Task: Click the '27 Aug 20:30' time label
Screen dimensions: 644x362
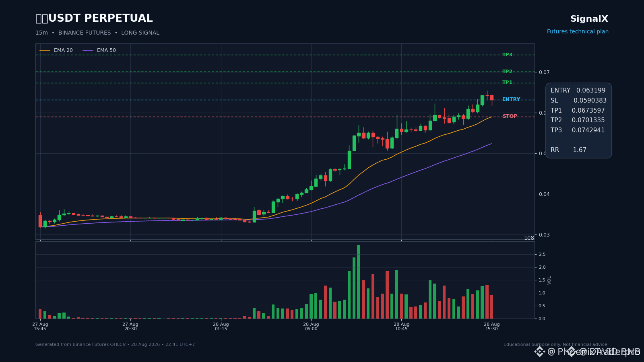Action: coord(130,327)
